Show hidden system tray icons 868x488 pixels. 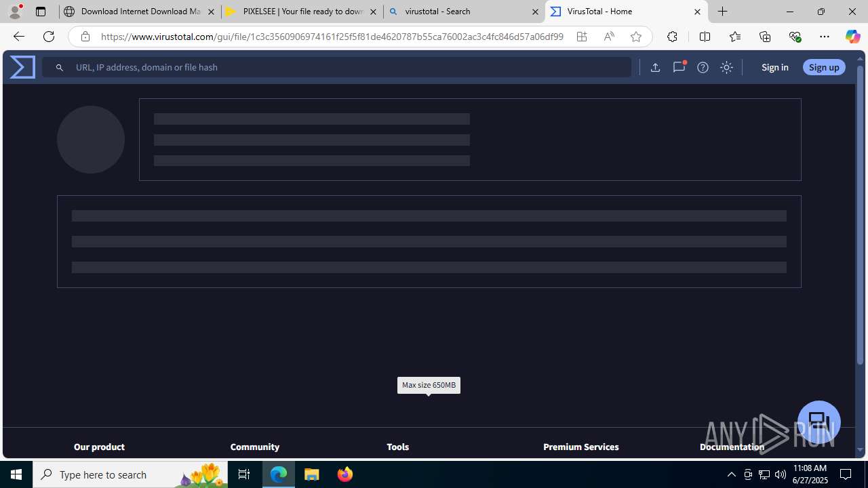731,474
